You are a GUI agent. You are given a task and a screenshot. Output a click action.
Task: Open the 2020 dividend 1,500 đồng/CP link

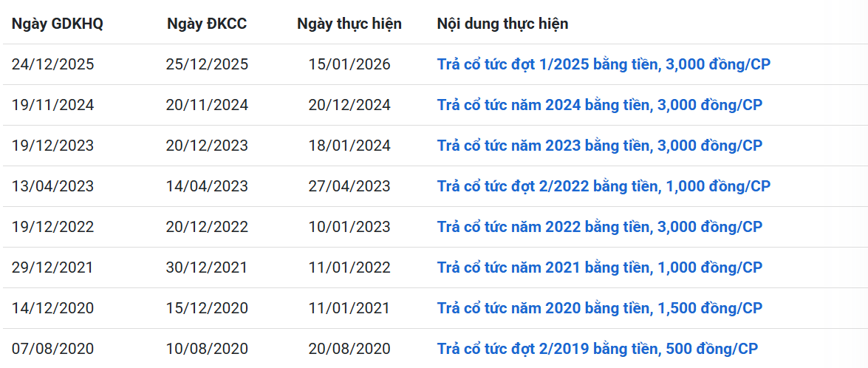pos(599,308)
